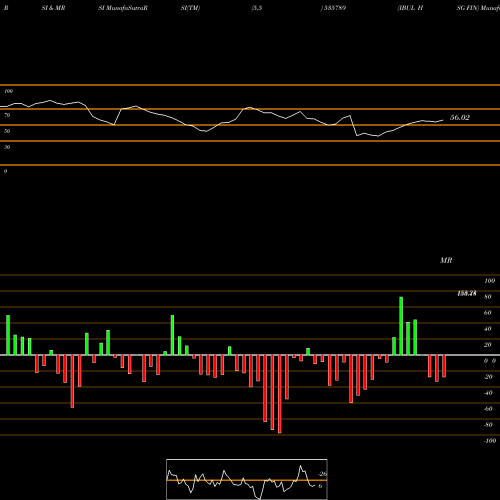Click the header text (IBUL H
This screenshot has width=500, height=500.
[x=410, y=8]
